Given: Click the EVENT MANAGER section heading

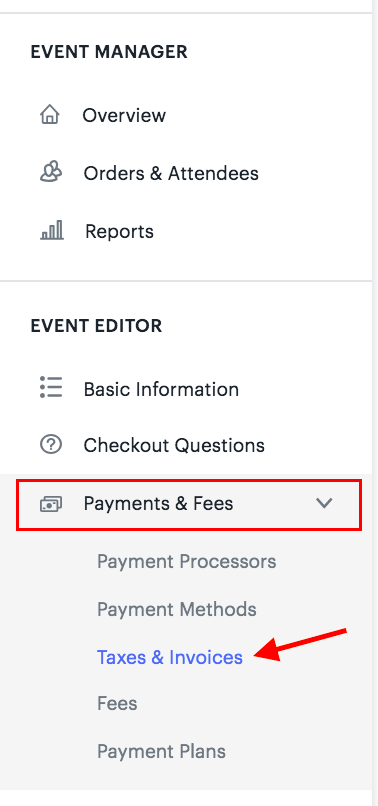Looking at the screenshot, I should [x=109, y=52].
